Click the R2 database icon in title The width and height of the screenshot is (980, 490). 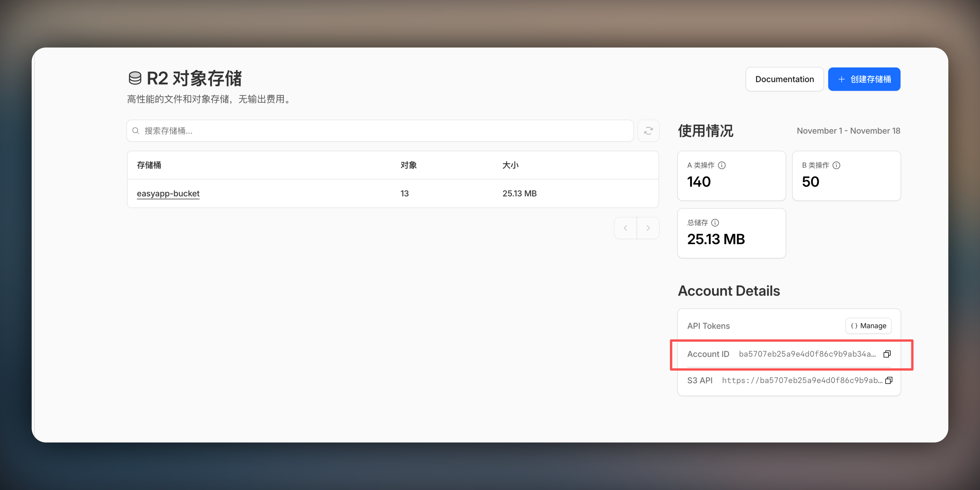(x=135, y=78)
